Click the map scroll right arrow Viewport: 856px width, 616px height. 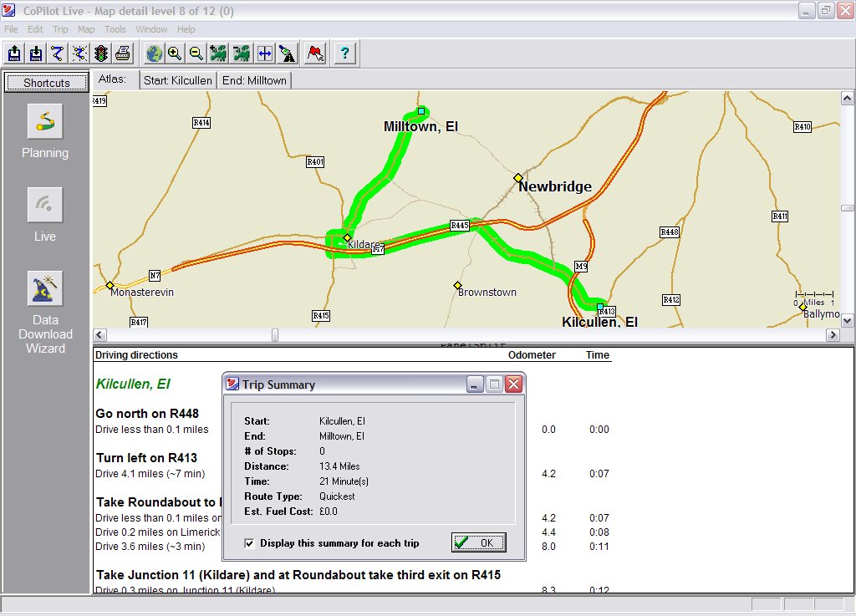[x=833, y=334]
